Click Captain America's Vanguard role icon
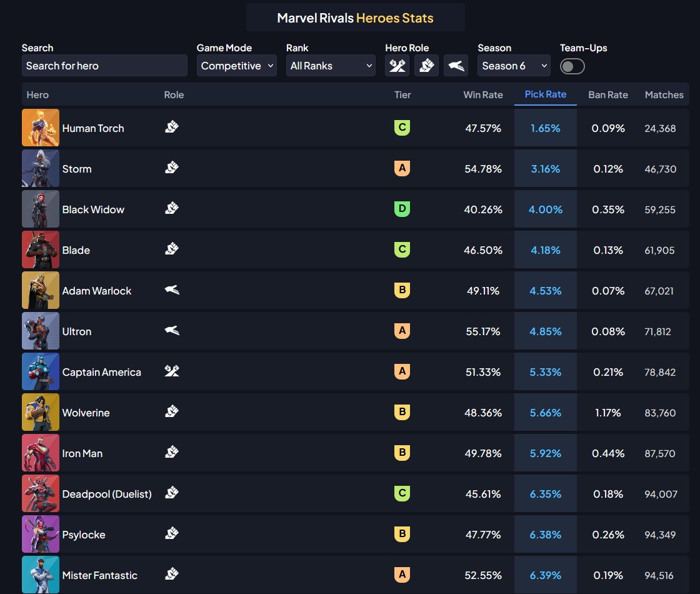 tap(172, 371)
